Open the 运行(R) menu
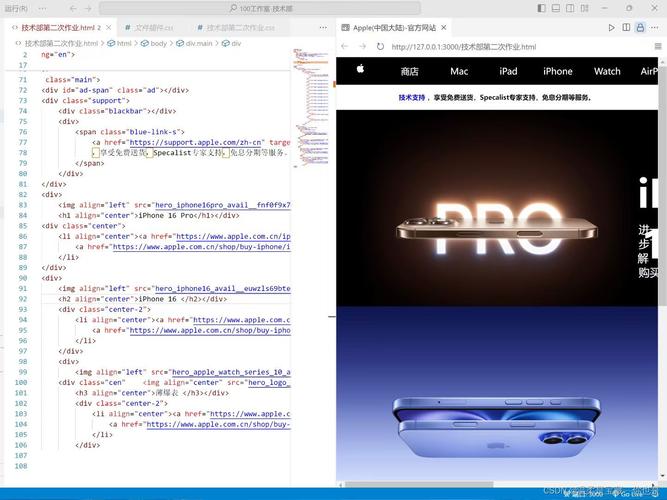This screenshot has width=667, height=500. [17, 8]
